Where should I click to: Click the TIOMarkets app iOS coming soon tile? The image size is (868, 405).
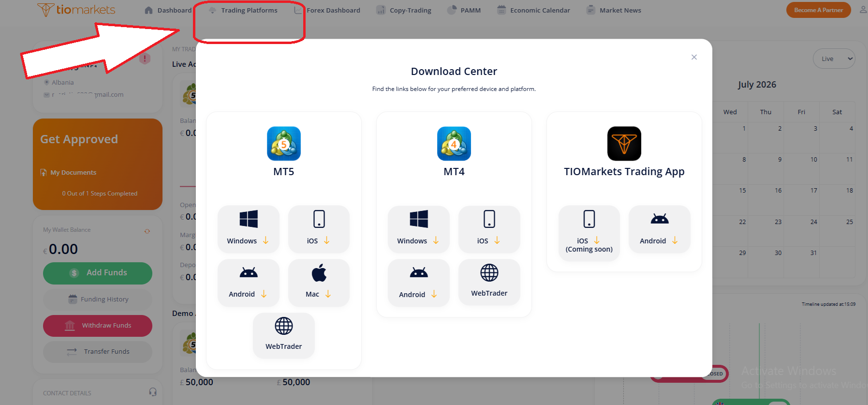(x=589, y=233)
